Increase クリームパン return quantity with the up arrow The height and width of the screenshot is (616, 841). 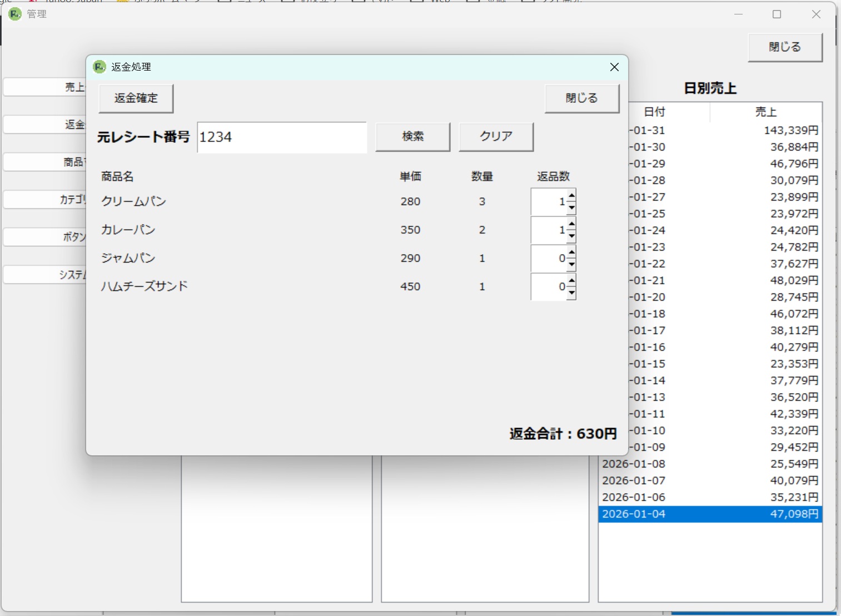(573, 196)
